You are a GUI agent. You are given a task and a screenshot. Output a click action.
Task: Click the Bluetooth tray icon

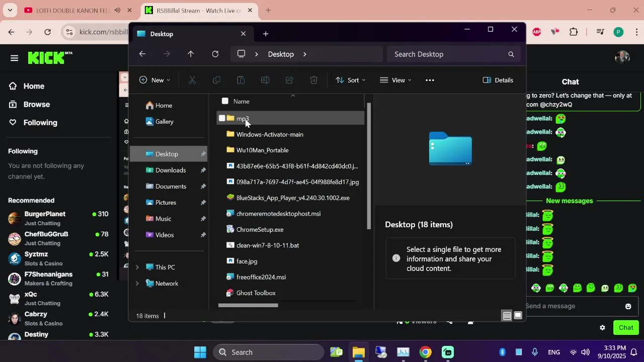pyautogui.click(x=502, y=352)
